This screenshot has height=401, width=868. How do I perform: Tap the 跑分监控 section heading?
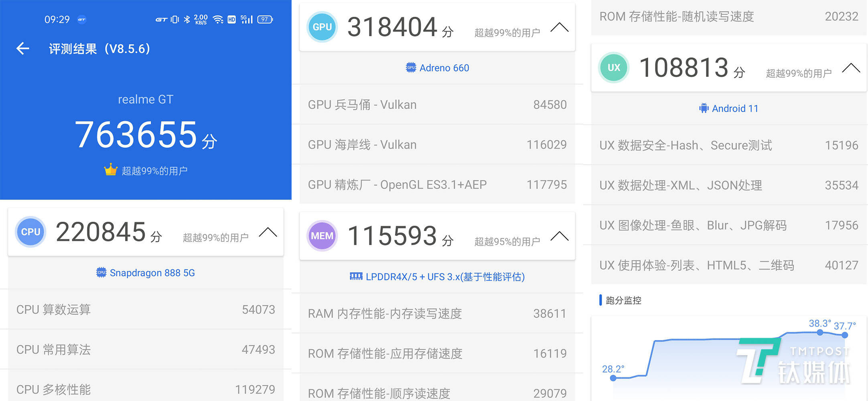pos(623,300)
